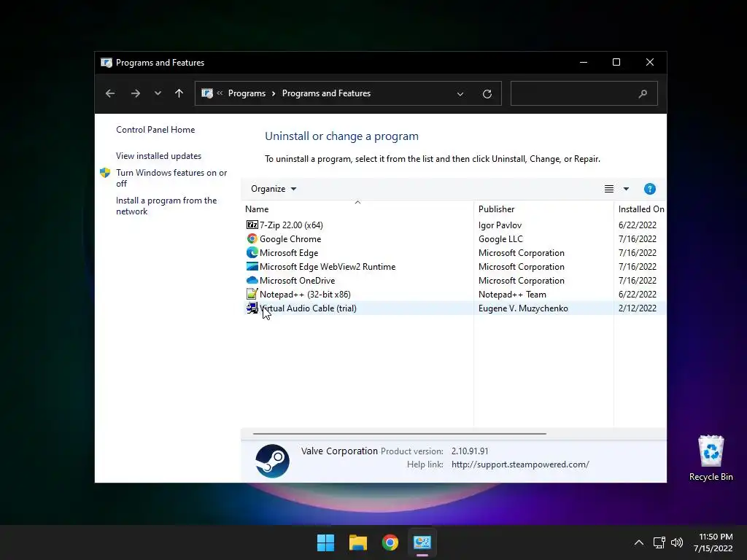Image resolution: width=747 pixels, height=560 pixels.
Task: Sort by the Publisher column header
Action: click(x=496, y=209)
